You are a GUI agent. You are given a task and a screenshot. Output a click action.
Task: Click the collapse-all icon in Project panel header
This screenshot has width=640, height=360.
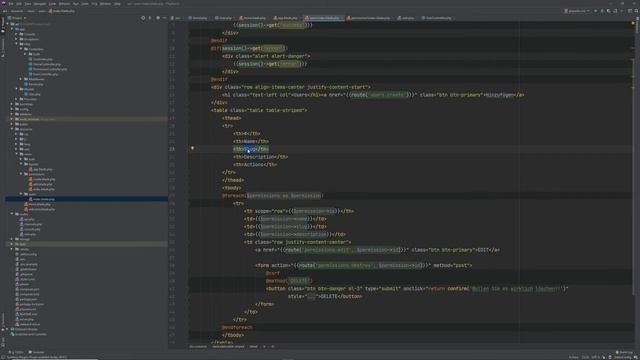coord(150,18)
